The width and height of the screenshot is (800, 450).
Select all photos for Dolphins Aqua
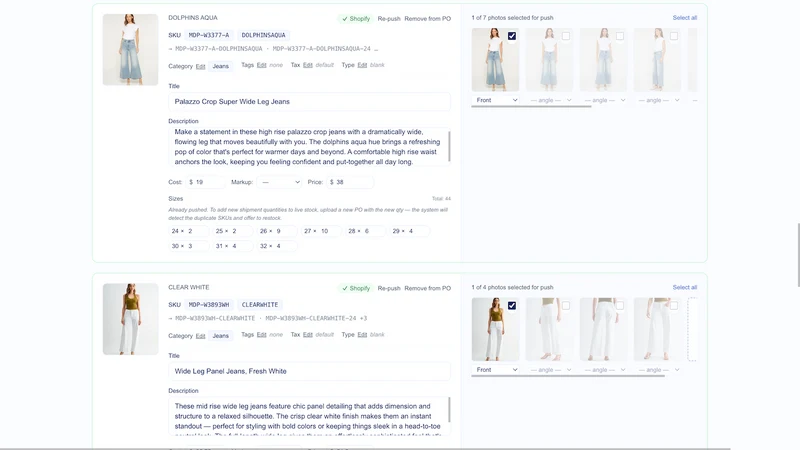pos(685,18)
